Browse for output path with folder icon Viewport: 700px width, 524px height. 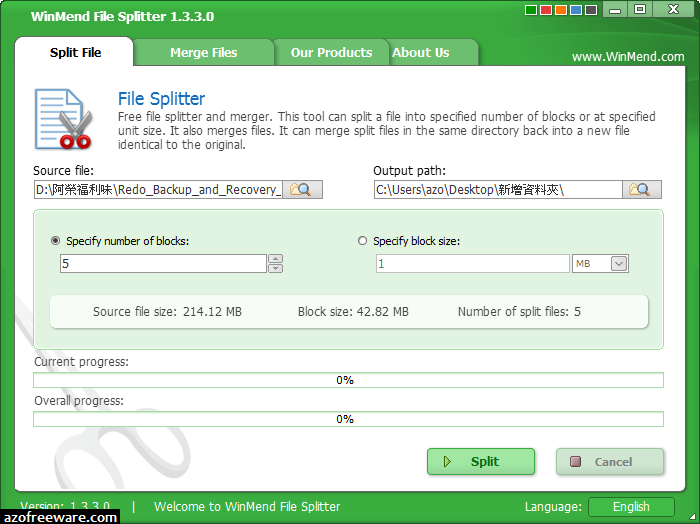point(642,190)
